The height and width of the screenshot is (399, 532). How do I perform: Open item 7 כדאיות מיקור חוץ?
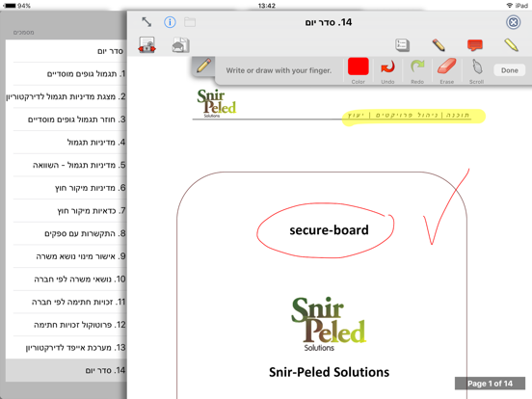pyautogui.click(x=66, y=210)
